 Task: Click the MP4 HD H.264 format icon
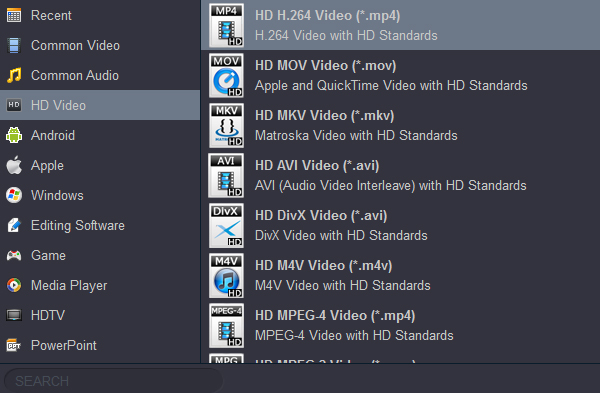(226, 25)
